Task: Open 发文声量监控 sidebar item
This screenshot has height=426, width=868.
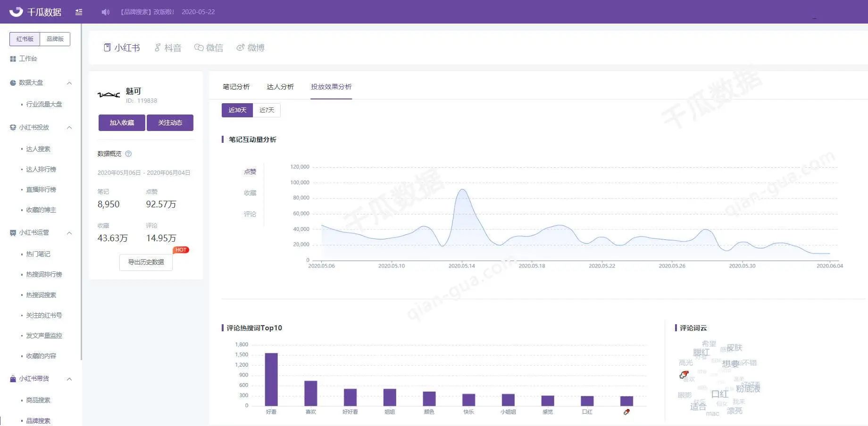Action: coord(44,336)
